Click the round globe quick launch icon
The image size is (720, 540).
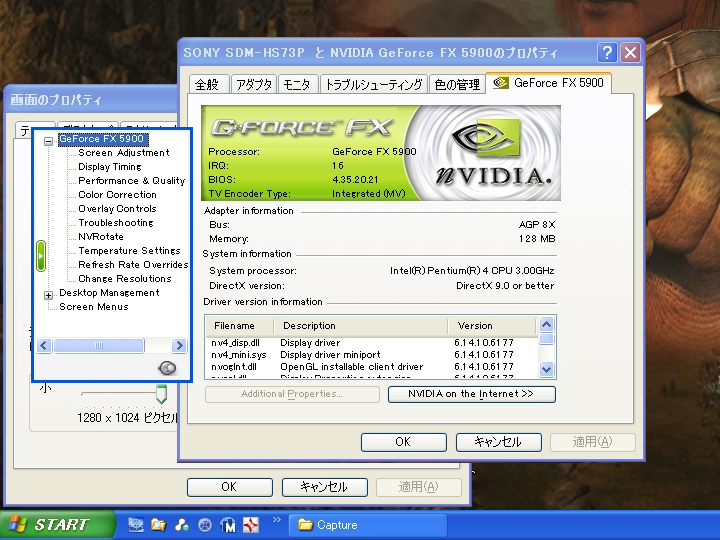[x=205, y=524]
